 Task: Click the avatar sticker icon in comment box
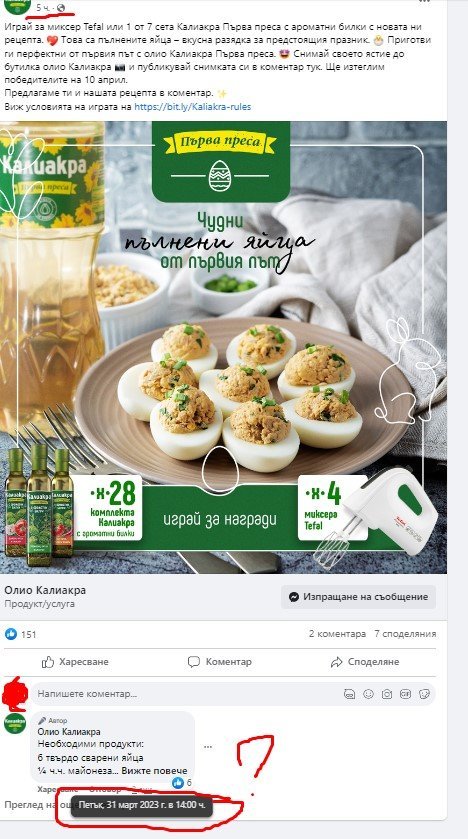[349, 694]
